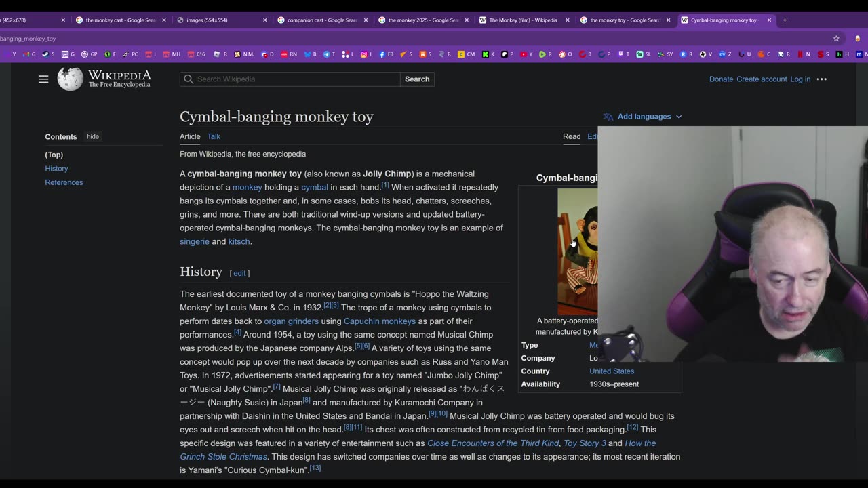The image size is (868, 488).
Task: Click the Wikipedia Search button
Action: pyautogui.click(x=417, y=79)
